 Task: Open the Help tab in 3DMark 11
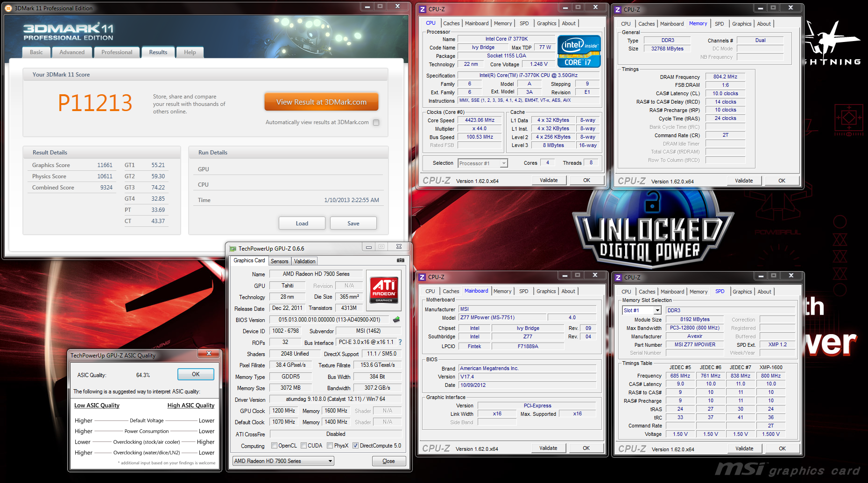[x=190, y=52]
